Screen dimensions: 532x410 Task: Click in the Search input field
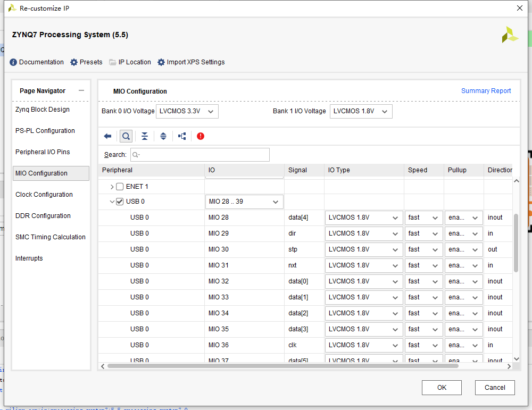click(200, 155)
